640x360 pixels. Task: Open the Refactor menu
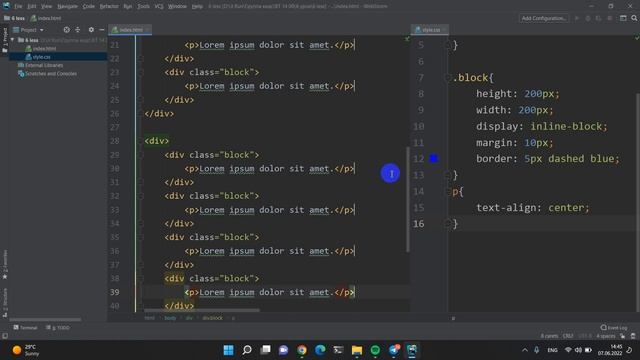point(109,7)
